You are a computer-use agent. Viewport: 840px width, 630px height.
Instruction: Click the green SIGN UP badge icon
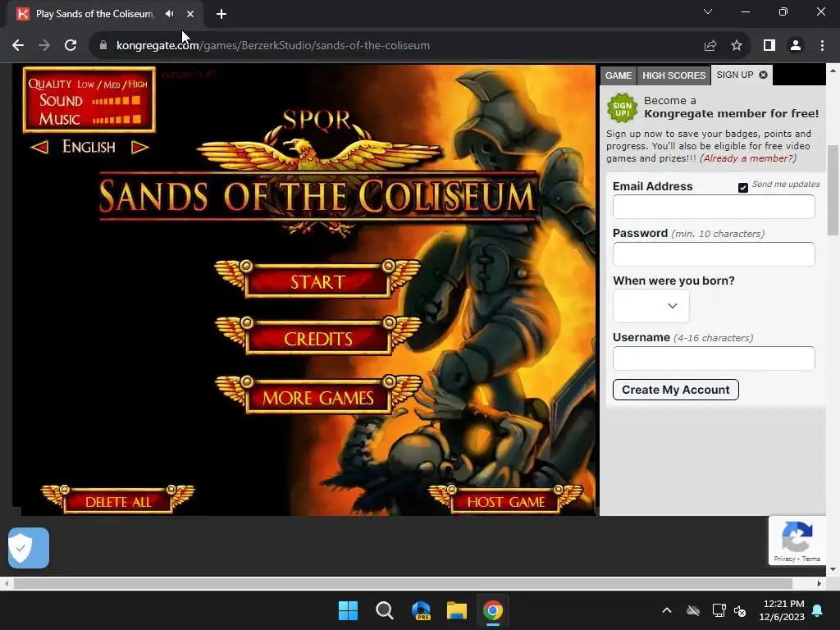click(x=622, y=108)
